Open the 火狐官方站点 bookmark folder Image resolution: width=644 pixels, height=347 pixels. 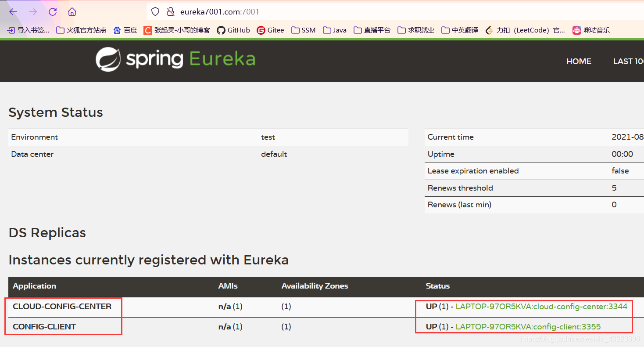pos(82,30)
